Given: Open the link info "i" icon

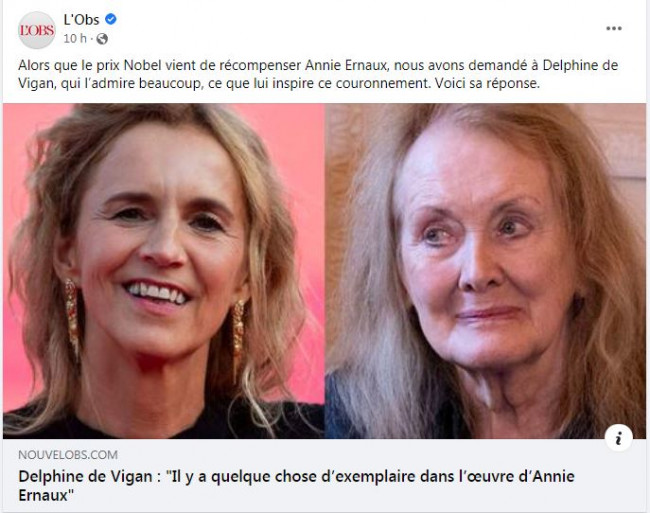Looking at the screenshot, I should pos(618,438).
